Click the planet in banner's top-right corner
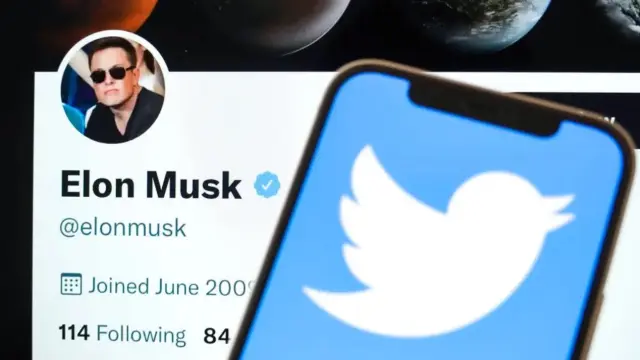Screen dimensions: 640x360 point(622,14)
